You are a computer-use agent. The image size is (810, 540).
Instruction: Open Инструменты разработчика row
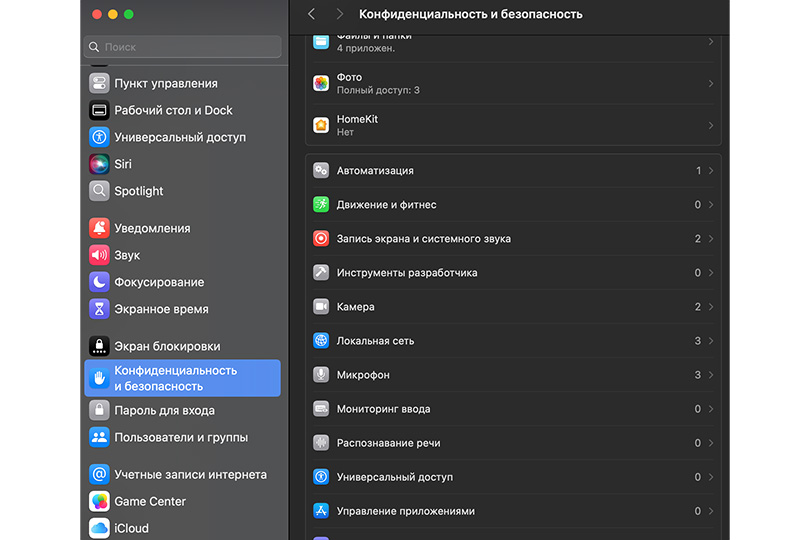[x=513, y=272]
